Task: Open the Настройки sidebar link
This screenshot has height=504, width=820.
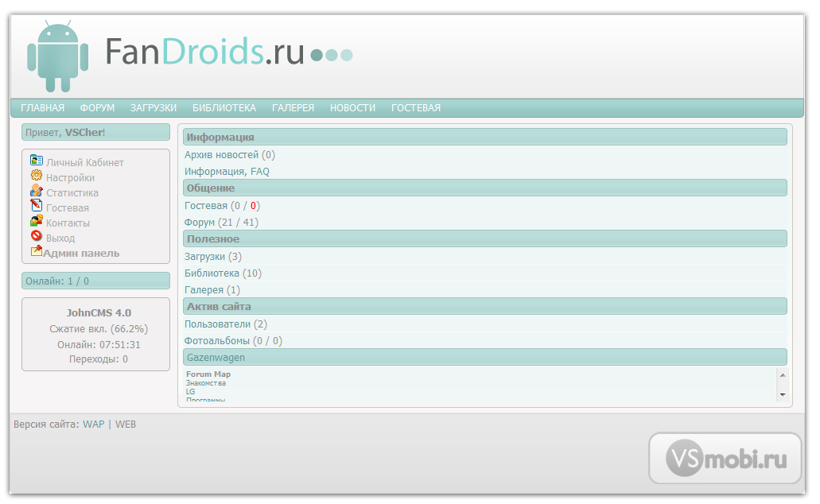Action: 70,178
